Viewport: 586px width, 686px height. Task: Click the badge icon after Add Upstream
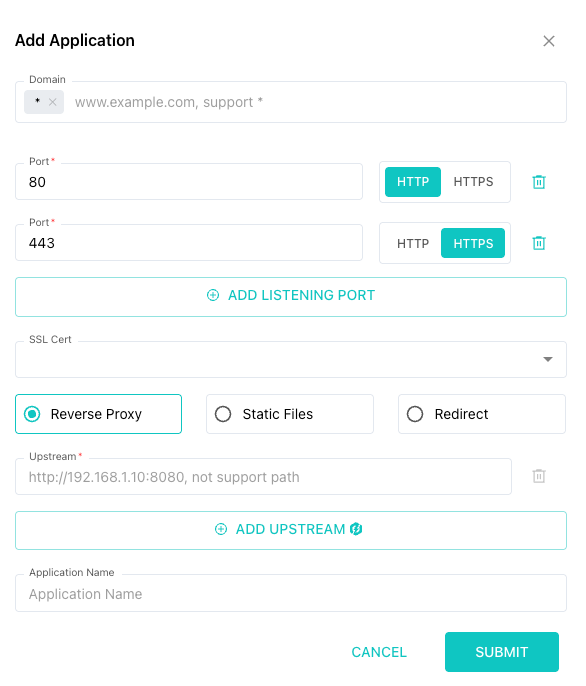[x=356, y=529]
